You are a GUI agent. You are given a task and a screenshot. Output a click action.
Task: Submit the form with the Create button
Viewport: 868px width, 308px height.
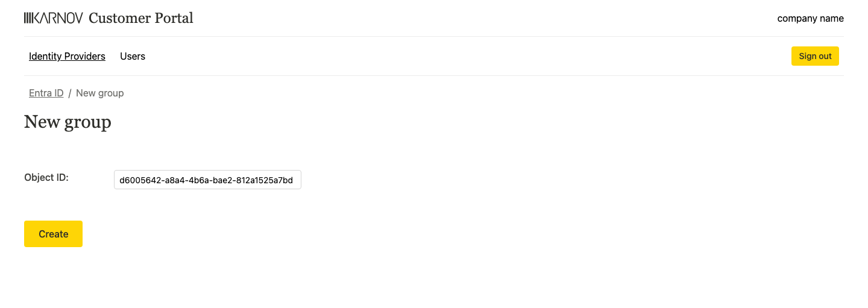click(x=53, y=234)
